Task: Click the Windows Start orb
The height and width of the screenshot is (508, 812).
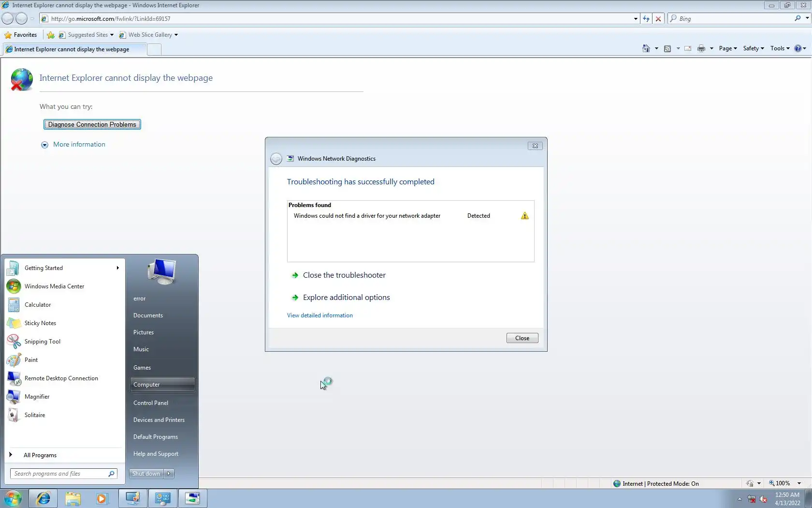Action: (x=13, y=498)
